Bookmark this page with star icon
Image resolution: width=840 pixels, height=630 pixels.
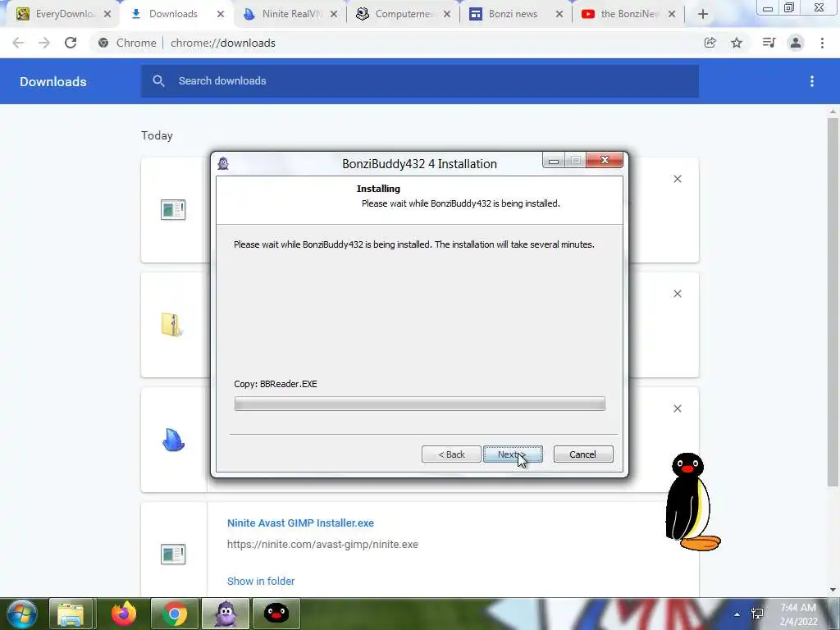click(x=737, y=43)
